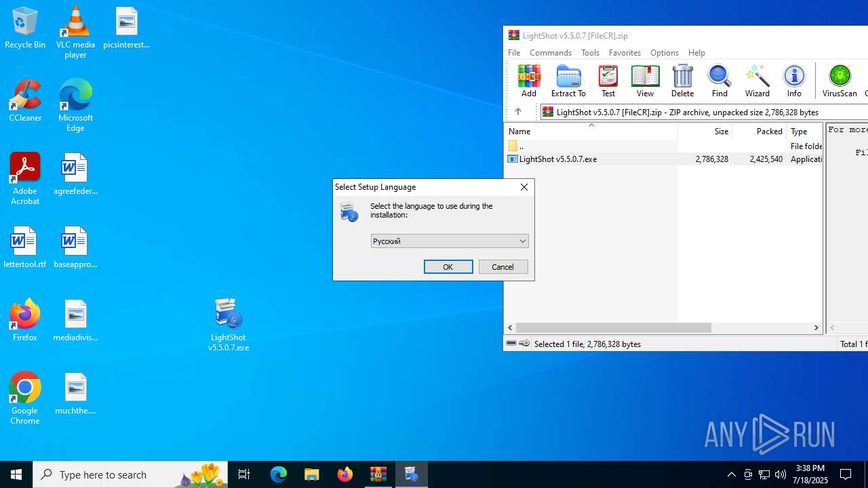This screenshot has height=488, width=868.
Task: Select the agreefeder Word document icon
Action: click(75, 174)
